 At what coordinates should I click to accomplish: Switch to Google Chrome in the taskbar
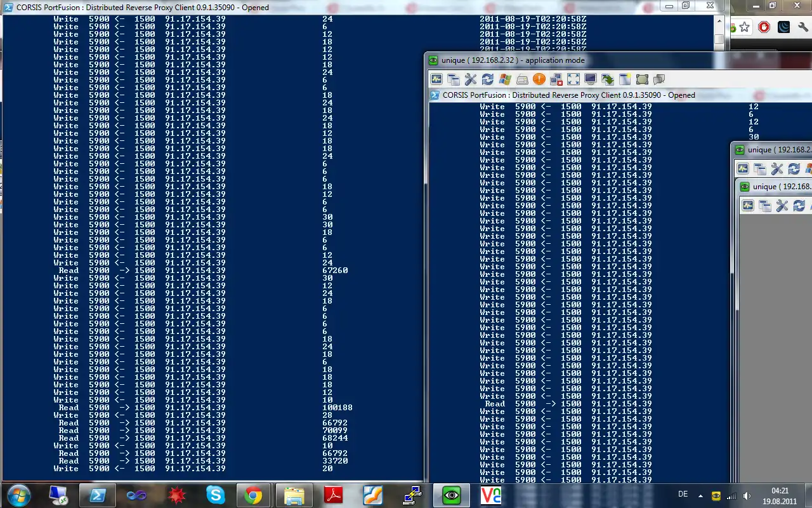(253, 495)
